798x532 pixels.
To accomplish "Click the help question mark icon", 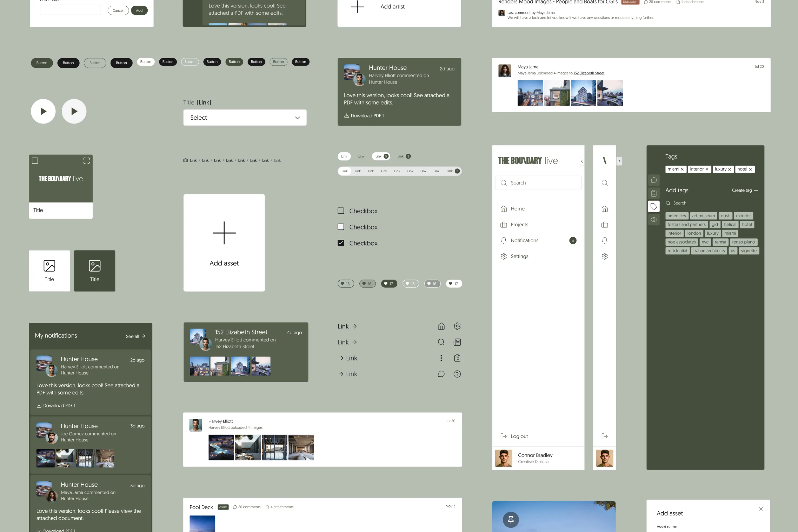I will coord(457,374).
